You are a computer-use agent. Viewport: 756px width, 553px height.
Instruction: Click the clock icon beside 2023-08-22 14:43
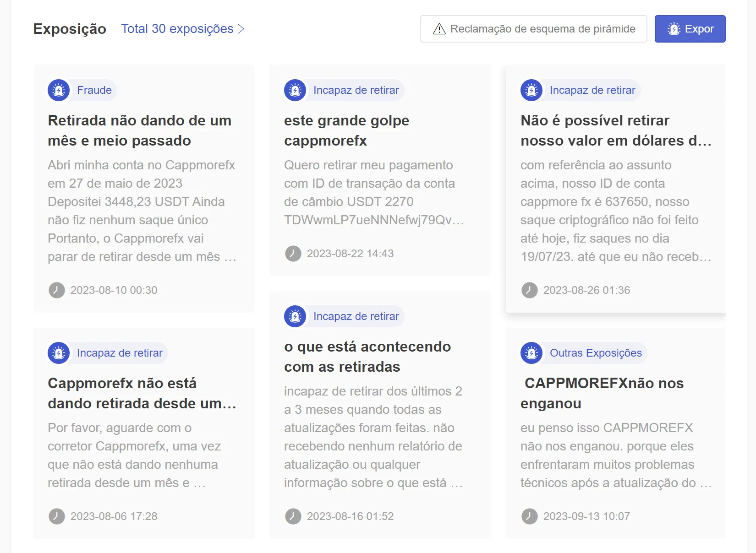click(293, 254)
